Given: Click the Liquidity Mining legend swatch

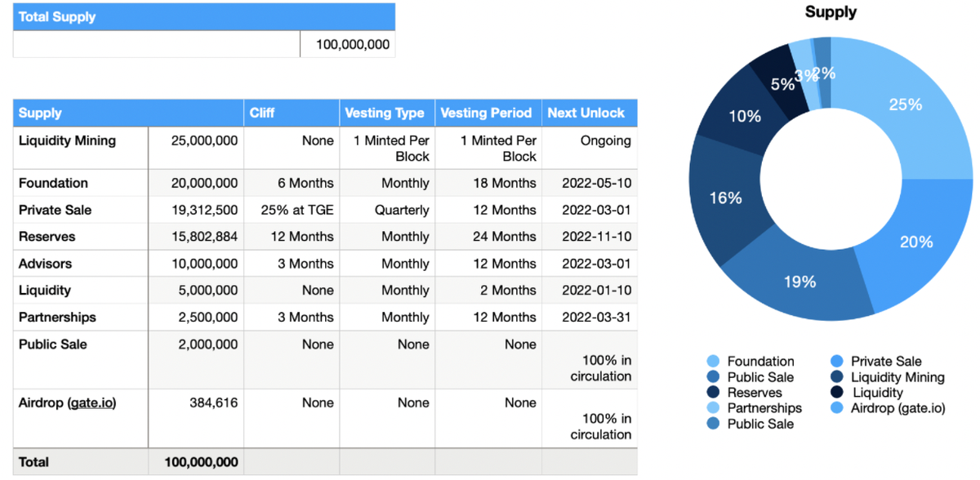Looking at the screenshot, I should [x=837, y=377].
